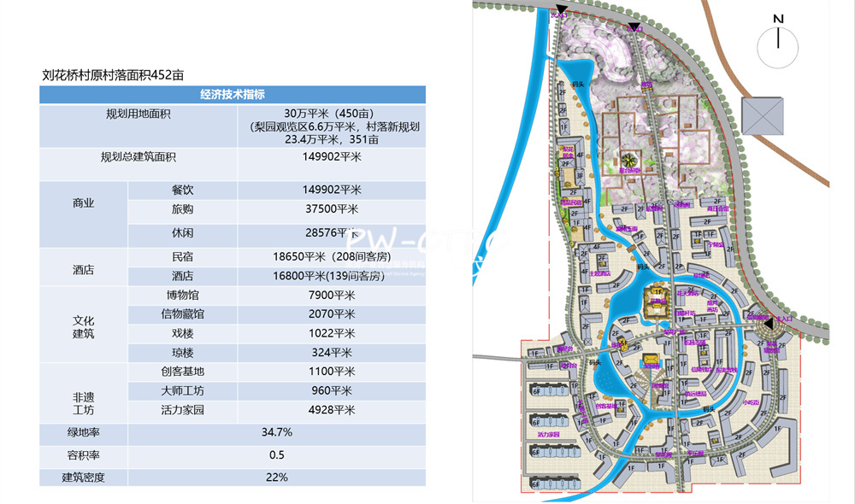Click the main entrance triangle marker
The image size is (855, 504).
click(768, 324)
